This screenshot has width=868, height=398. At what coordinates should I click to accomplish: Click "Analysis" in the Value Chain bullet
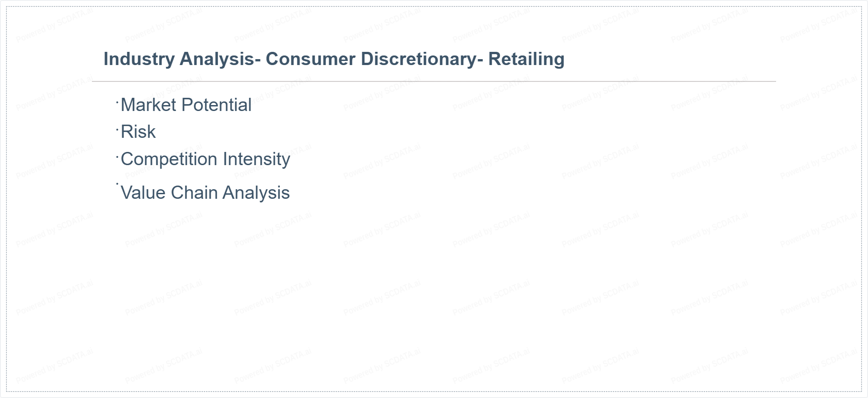(x=256, y=193)
